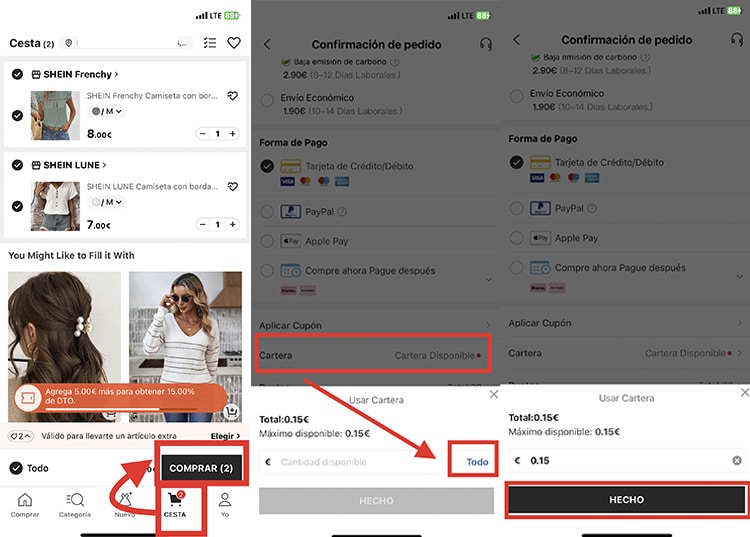Uncheck the SHEIN LUNE store checkbox
This screenshot has height=537, width=750.
(x=17, y=165)
